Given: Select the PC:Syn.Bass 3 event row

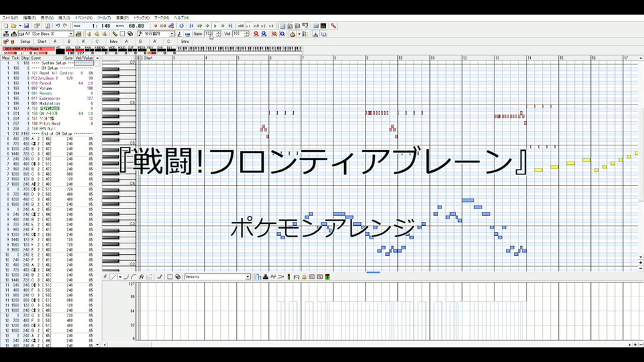Looking at the screenshot, I should pos(48,78).
